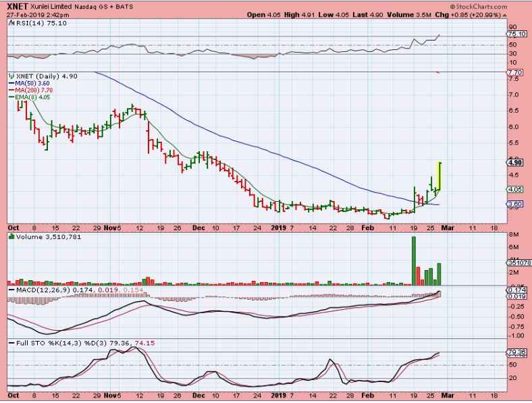Click the Nasdaq GS + BATS exchange label
Image resolution: width=532 pixels, height=403 pixels.
tap(103, 7)
